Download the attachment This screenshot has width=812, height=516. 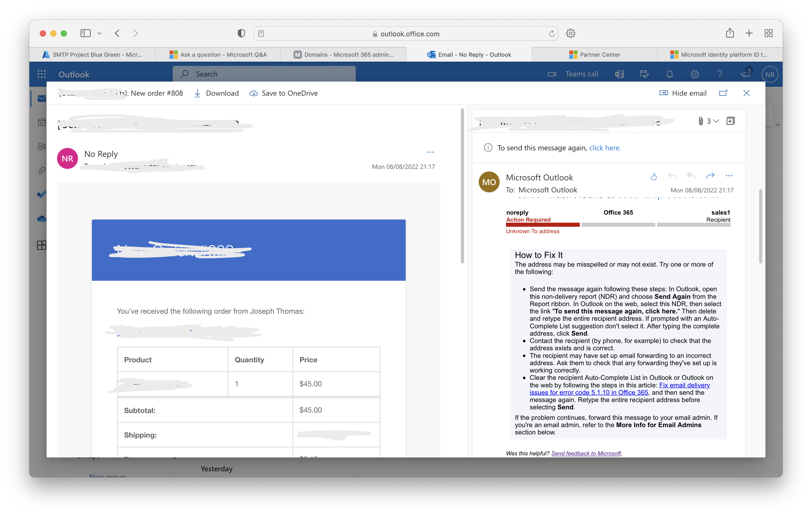217,93
